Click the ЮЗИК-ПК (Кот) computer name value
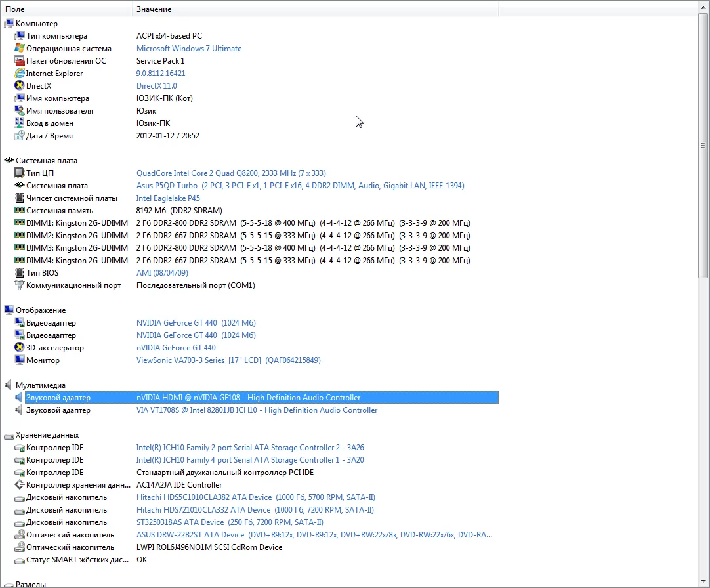 [x=165, y=98]
